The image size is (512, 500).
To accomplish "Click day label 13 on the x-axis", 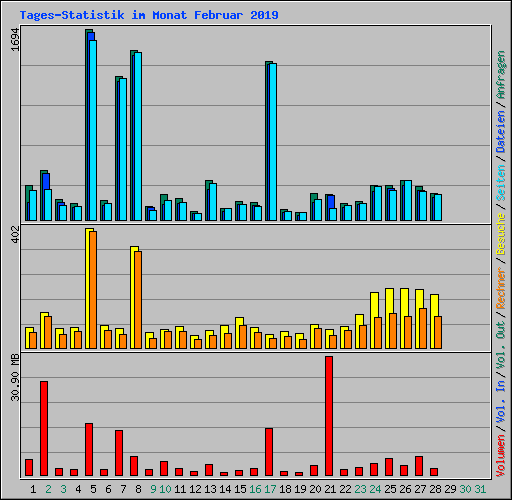I will tap(210, 489).
